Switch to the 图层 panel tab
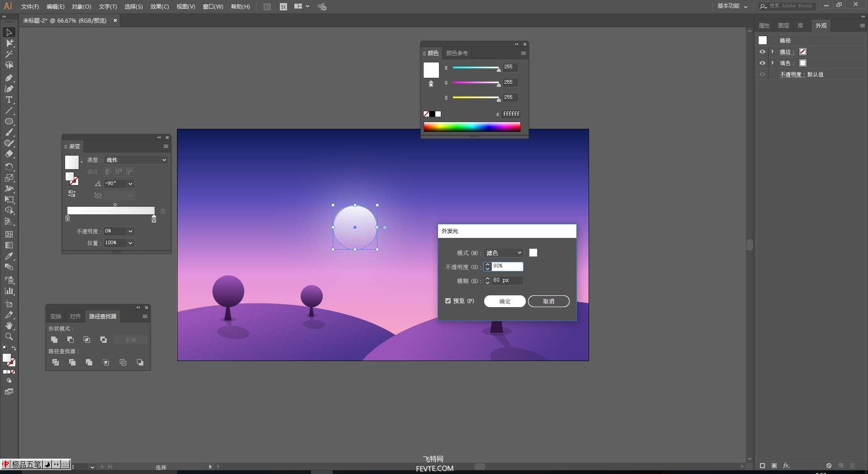Viewport: 868px width, 474px height. (783, 26)
